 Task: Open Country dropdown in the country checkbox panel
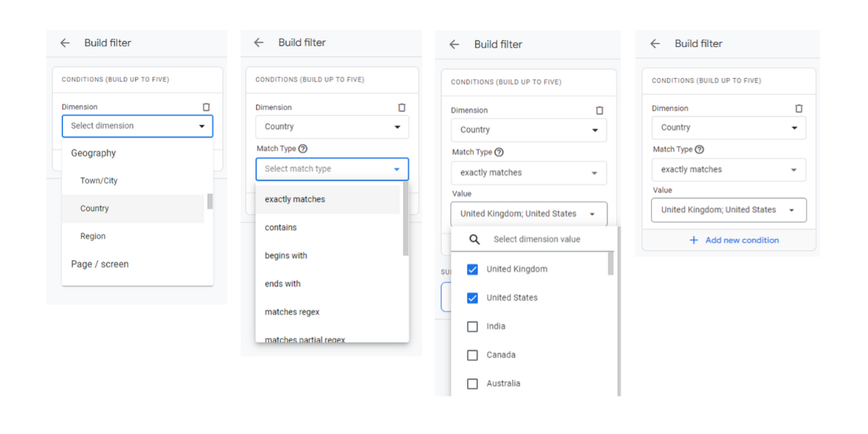(x=529, y=130)
